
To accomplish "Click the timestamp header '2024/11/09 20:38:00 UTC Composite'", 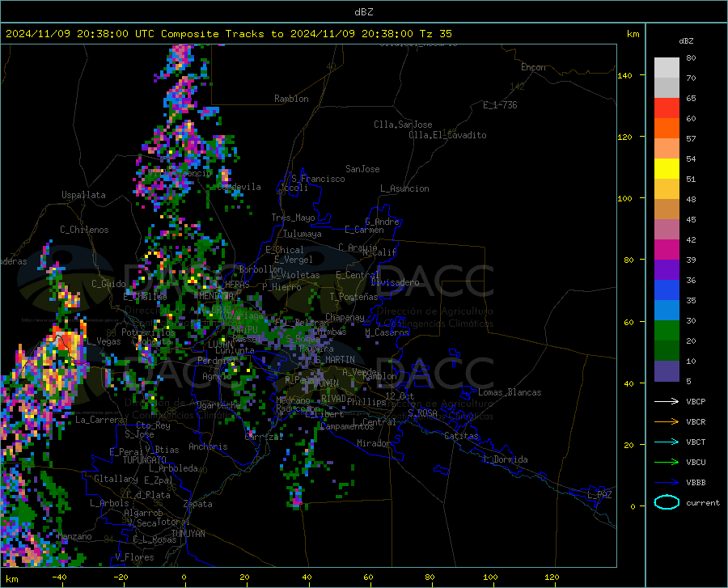I will [x=112, y=34].
